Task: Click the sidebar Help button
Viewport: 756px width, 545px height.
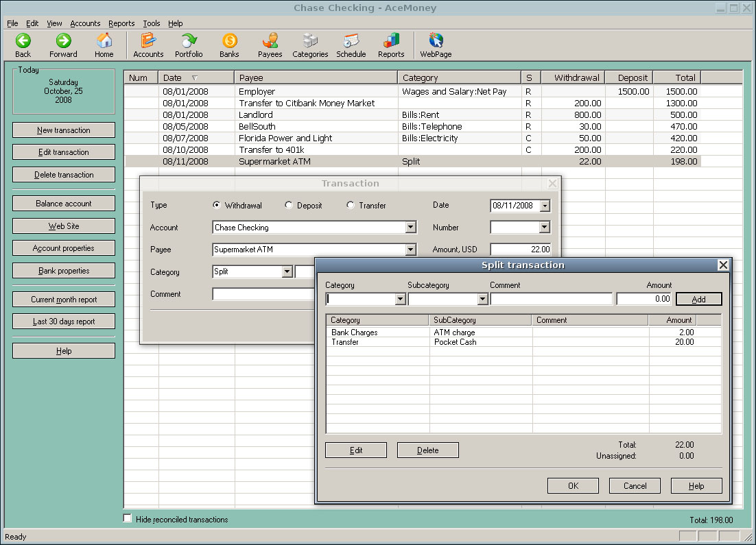Action: [x=64, y=351]
